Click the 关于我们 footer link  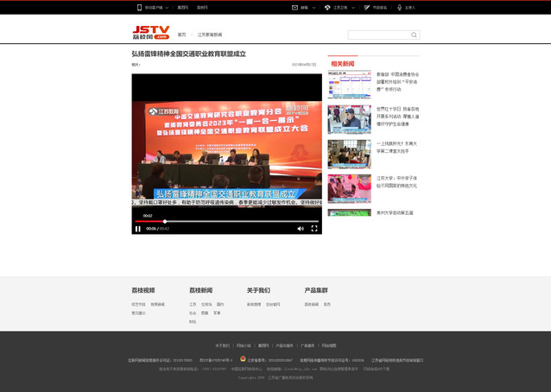coord(222,345)
